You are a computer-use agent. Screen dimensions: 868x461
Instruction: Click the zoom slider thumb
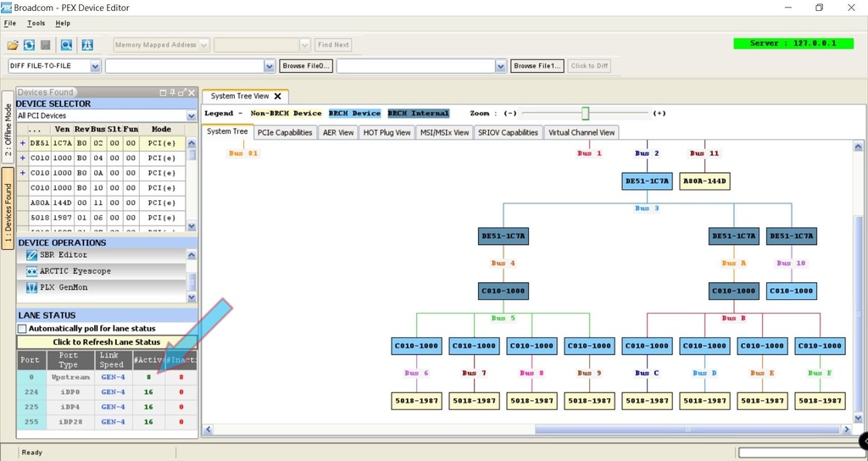(585, 114)
